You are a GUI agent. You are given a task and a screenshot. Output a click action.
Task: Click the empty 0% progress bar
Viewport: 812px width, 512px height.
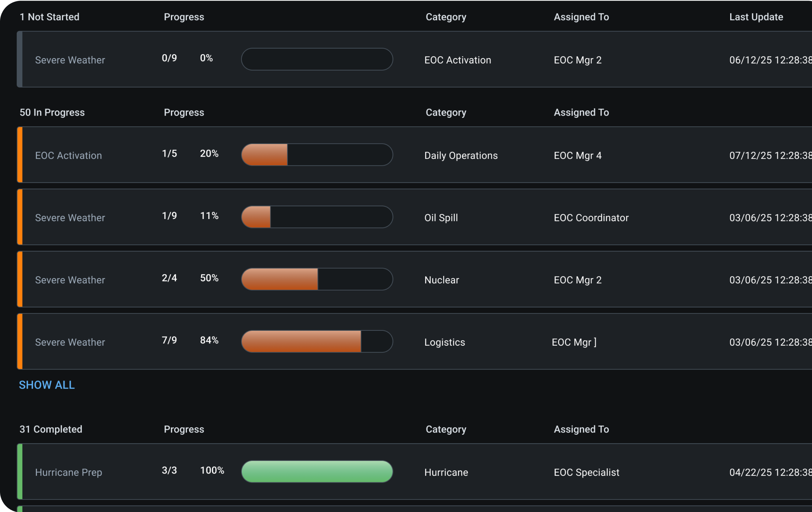317,59
